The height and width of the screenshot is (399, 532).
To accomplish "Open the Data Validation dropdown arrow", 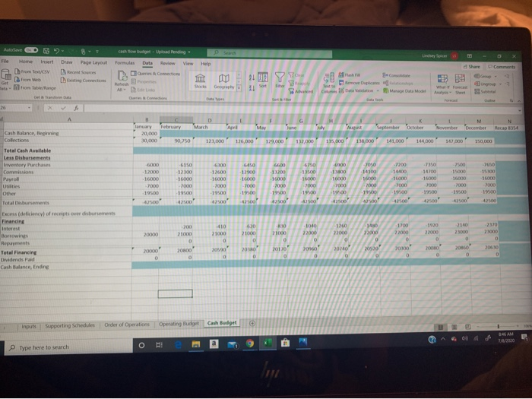I will (378, 91).
